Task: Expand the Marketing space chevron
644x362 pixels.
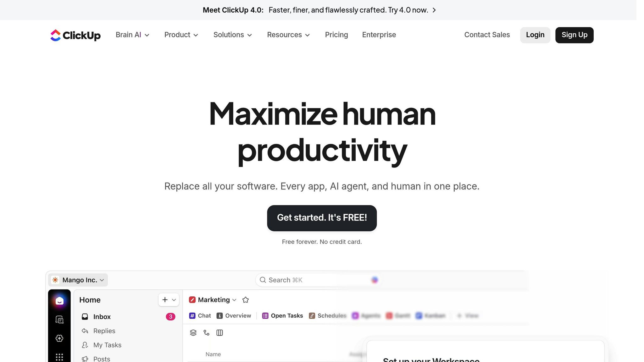Action: pyautogui.click(x=234, y=300)
